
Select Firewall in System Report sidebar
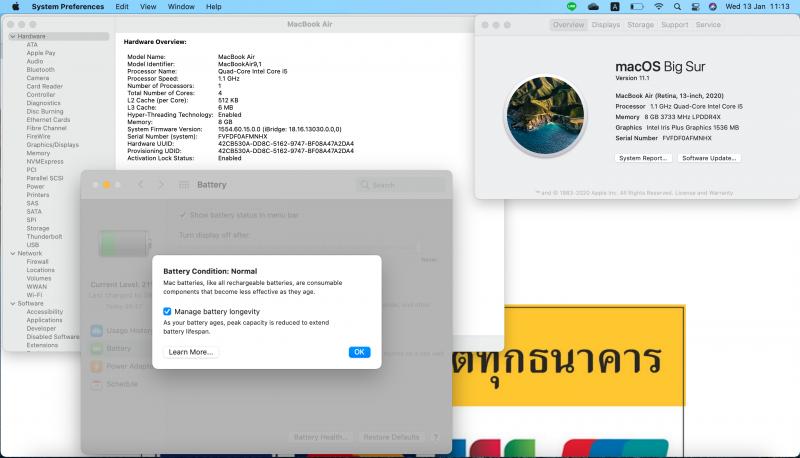click(x=37, y=262)
